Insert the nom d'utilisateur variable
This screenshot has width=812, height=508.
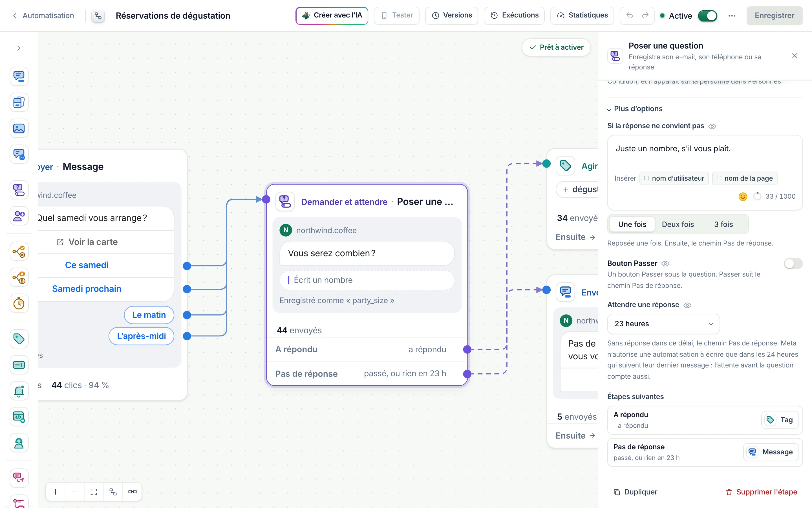(x=674, y=178)
